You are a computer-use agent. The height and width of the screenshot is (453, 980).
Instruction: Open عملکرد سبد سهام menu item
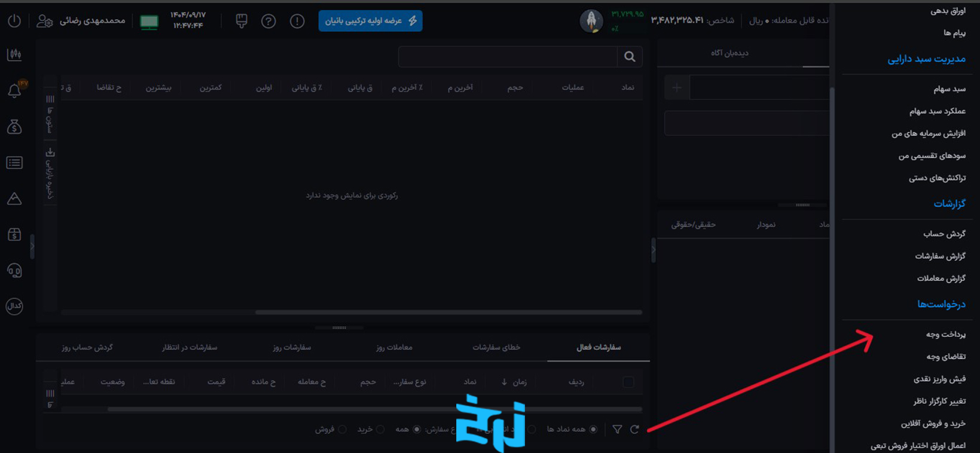click(x=938, y=111)
